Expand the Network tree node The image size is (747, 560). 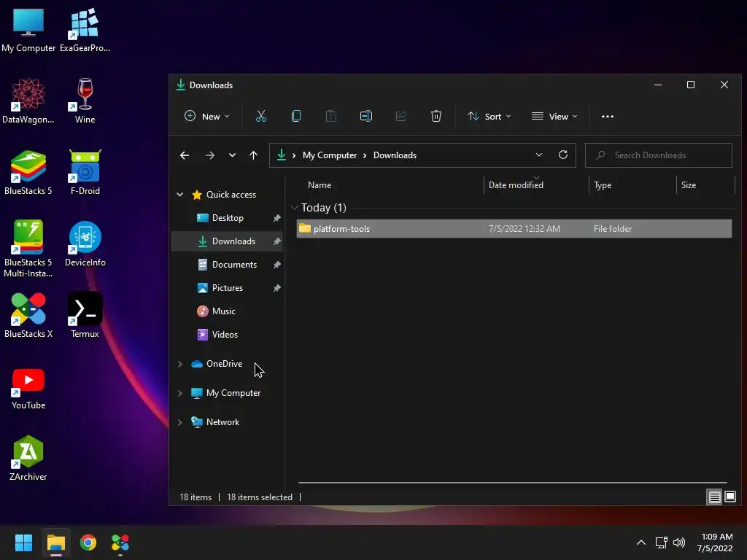click(180, 422)
